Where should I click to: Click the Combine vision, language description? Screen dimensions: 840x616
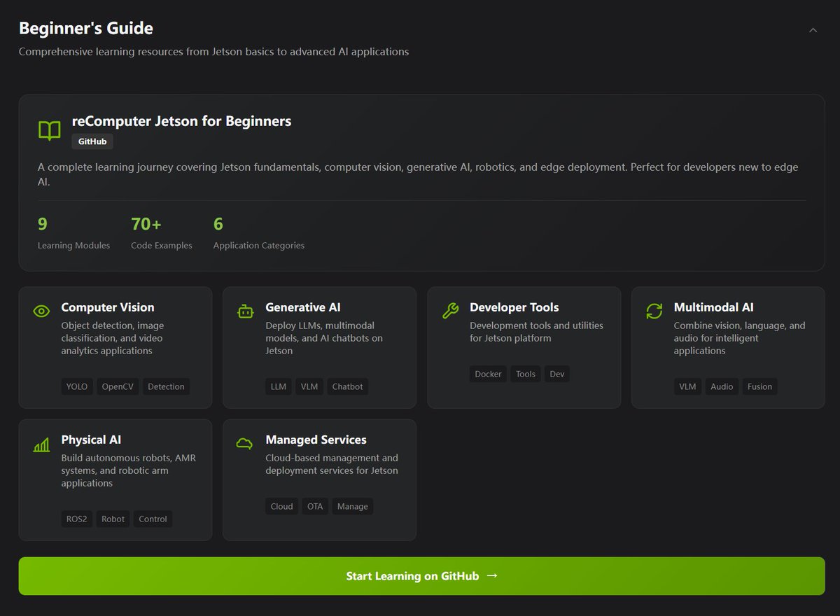[740, 338]
